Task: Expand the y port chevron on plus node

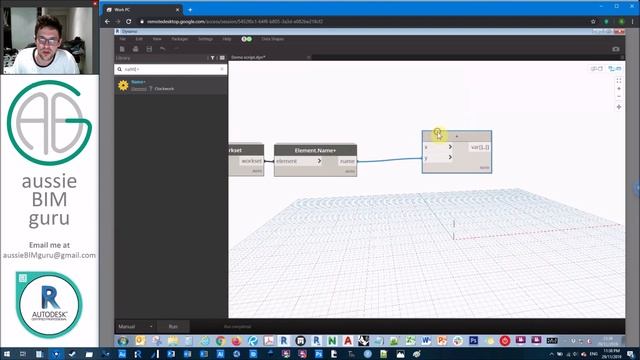Action: pos(450,157)
